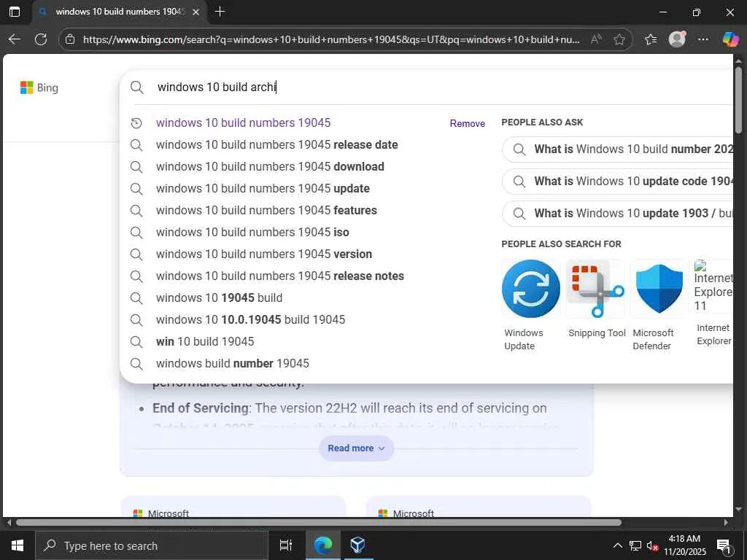The width and height of the screenshot is (747, 560).
Task: Focus the Bing search text field
Action: coord(443,87)
